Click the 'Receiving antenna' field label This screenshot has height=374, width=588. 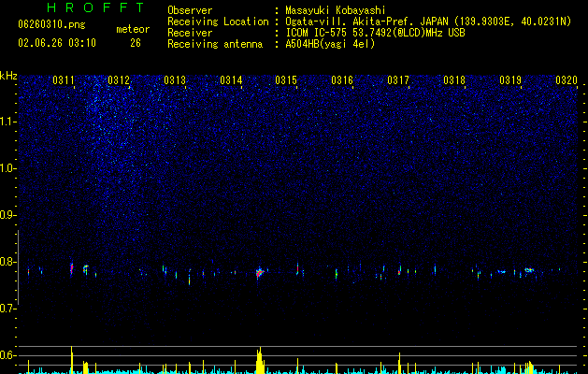click(x=215, y=44)
